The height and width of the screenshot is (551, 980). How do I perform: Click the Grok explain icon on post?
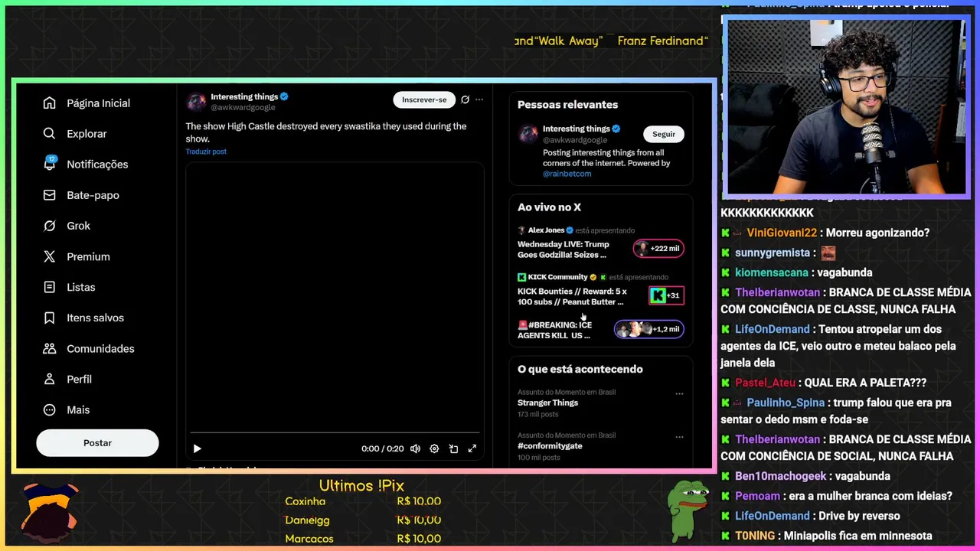click(465, 99)
